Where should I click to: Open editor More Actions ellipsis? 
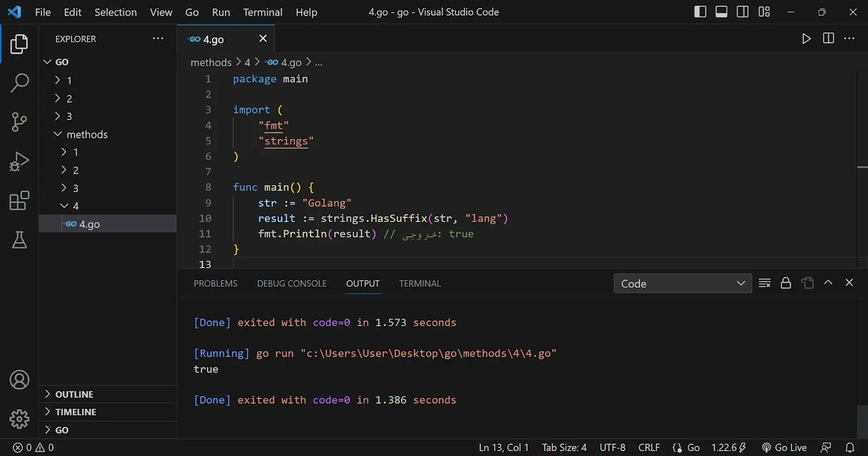[850, 39]
